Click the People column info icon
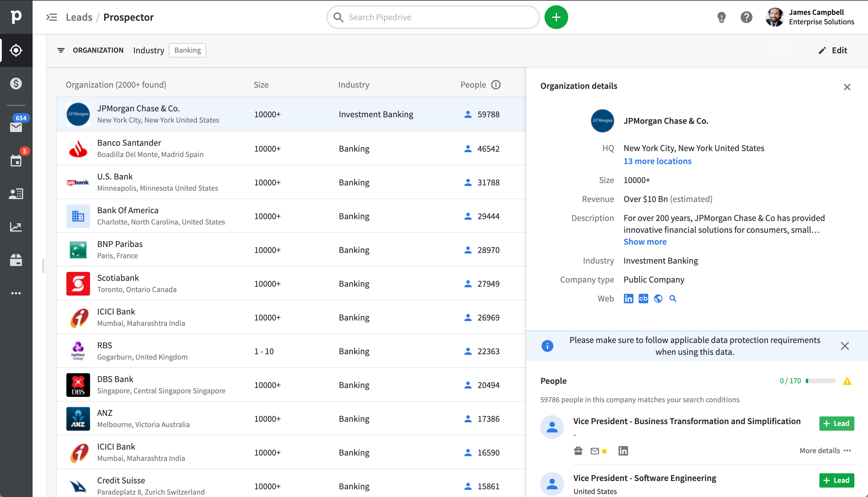Viewport: 868px width, 497px height. 496,85
